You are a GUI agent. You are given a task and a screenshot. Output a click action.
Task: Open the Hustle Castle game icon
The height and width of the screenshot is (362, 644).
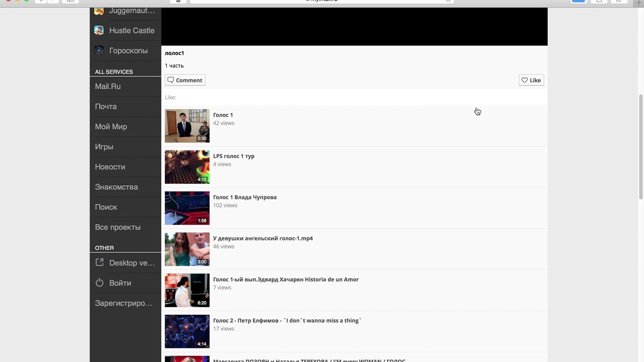[99, 30]
